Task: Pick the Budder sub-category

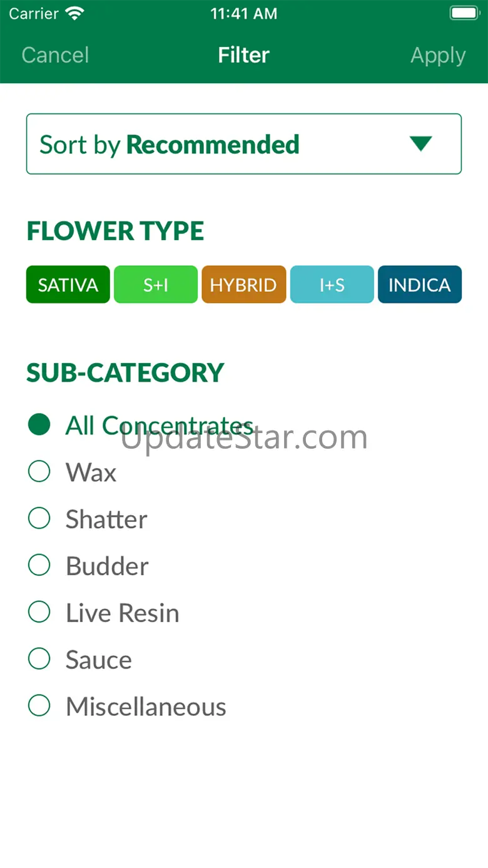Action: coord(39,566)
